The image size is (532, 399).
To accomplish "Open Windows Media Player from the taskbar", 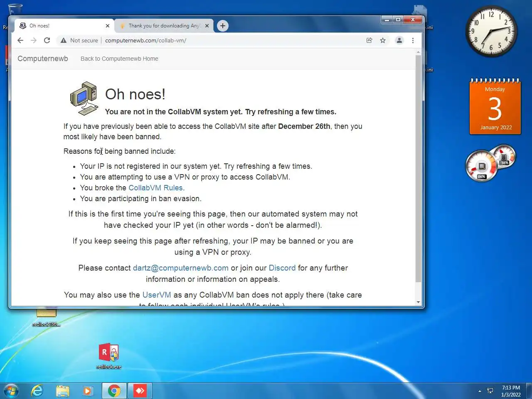I will click(x=88, y=391).
